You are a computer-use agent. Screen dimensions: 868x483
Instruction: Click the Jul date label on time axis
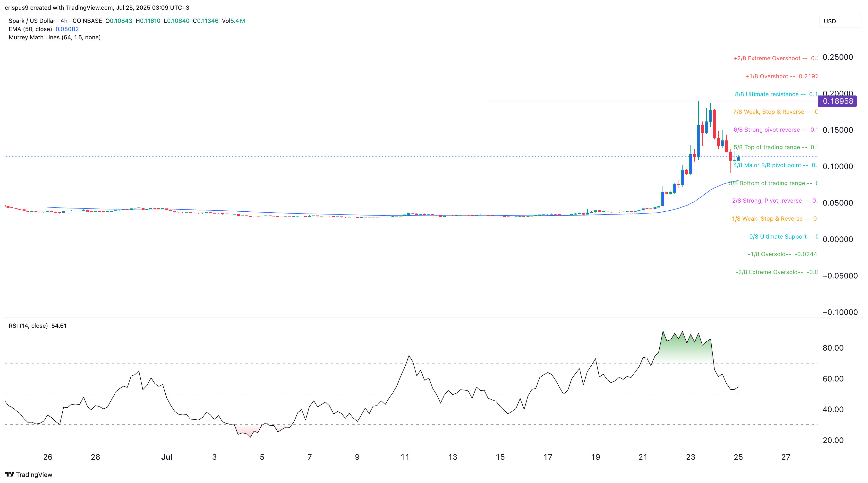click(167, 457)
